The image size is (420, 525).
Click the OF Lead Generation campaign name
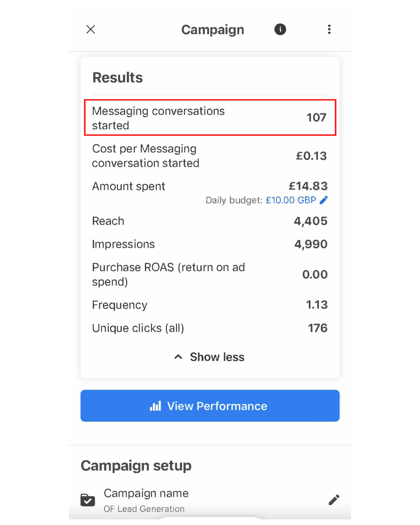144,509
